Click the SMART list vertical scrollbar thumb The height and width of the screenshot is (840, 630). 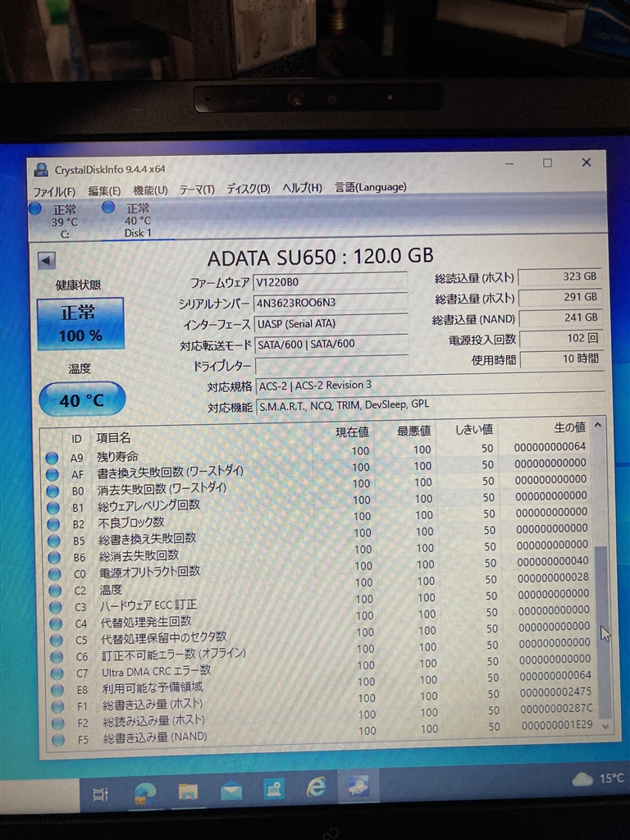(x=603, y=632)
